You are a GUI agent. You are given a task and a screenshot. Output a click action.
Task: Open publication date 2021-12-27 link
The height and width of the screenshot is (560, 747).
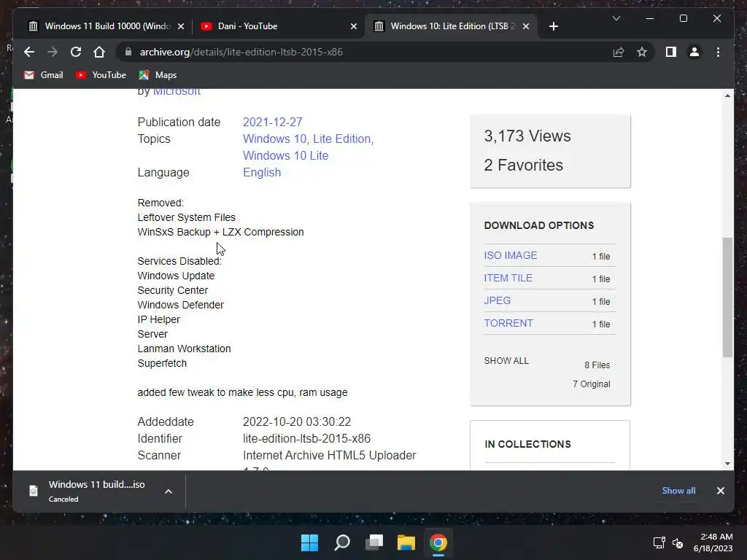pos(273,122)
